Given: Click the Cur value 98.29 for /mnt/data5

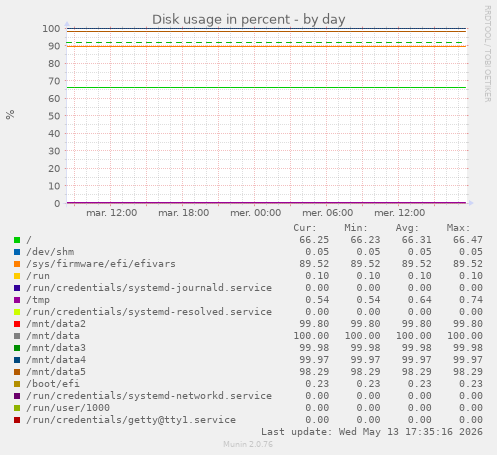Looking at the screenshot, I should pyautogui.click(x=314, y=372).
